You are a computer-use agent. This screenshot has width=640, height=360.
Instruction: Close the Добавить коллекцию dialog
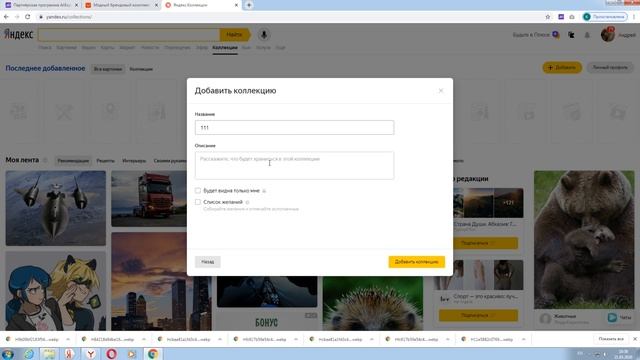click(x=441, y=91)
